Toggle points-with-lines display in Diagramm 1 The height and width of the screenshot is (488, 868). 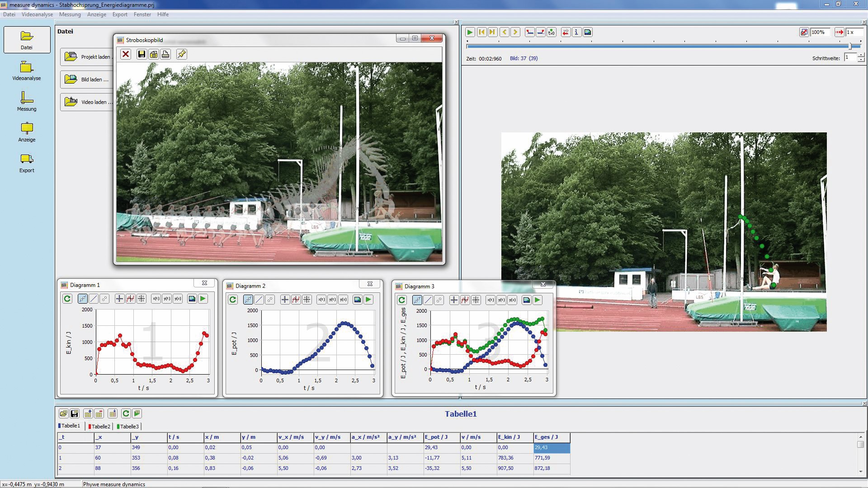[x=83, y=299]
